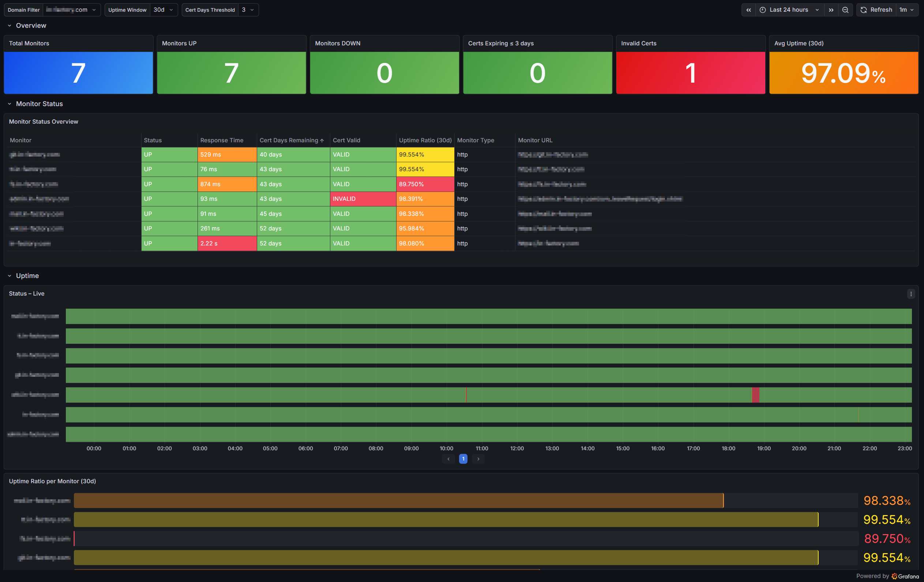
Task: Click the Grafana logo in footer
Action: (x=905, y=576)
